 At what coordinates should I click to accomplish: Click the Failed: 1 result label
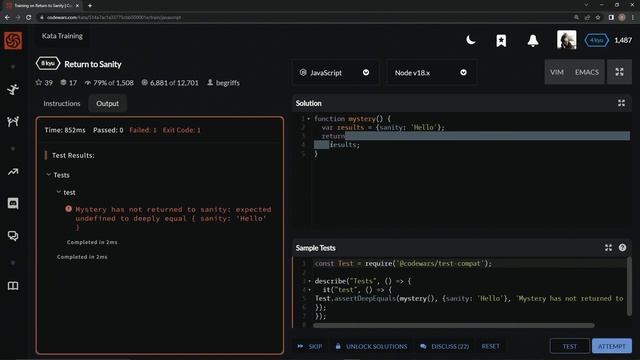pos(143,130)
